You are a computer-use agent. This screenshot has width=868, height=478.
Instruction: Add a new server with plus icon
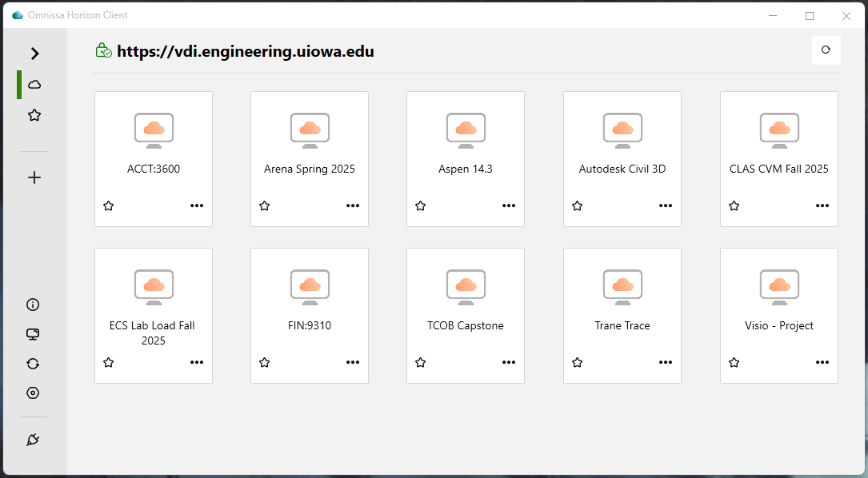34,177
